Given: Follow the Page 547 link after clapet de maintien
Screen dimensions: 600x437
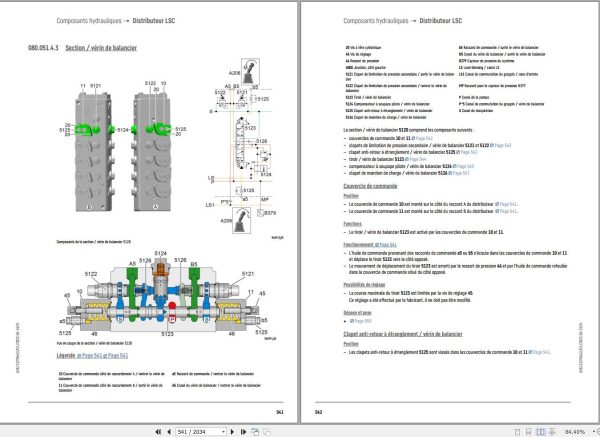Looking at the screenshot, I should click(x=459, y=173).
